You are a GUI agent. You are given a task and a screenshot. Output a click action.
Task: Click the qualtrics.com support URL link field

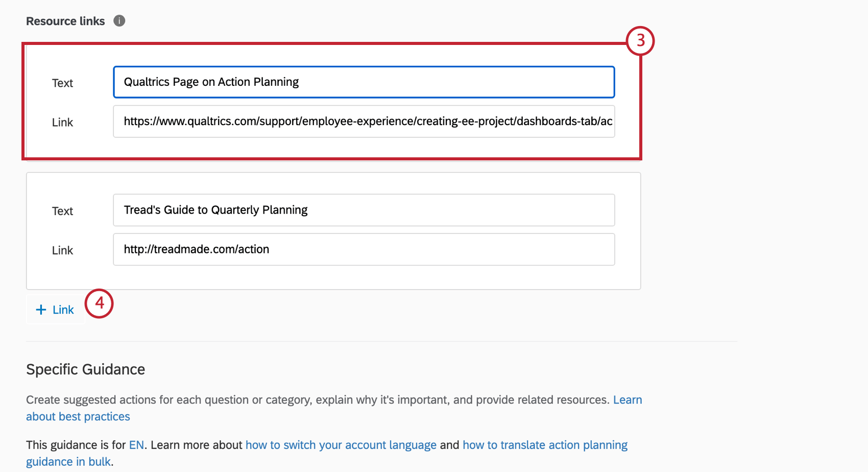364,122
